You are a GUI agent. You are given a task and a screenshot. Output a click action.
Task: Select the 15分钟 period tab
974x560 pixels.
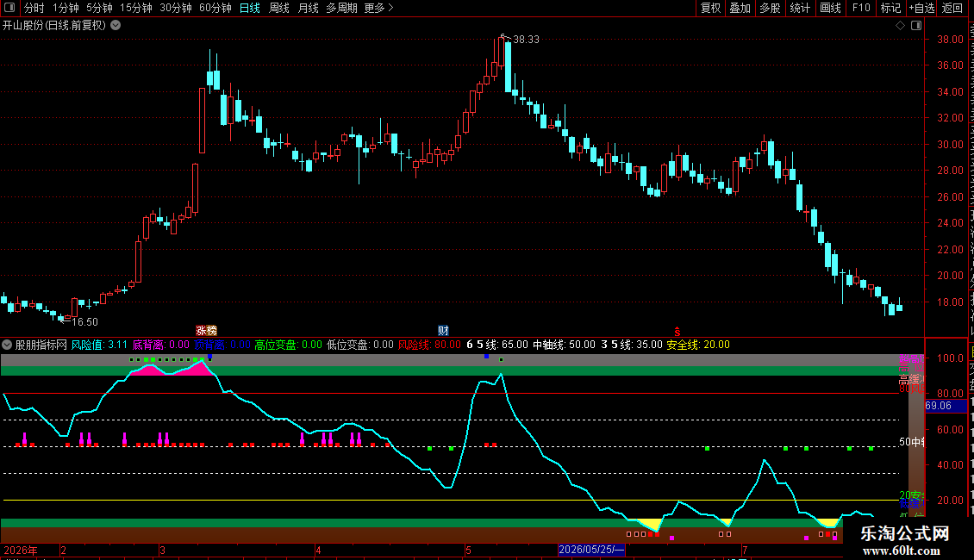(x=136, y=8)
